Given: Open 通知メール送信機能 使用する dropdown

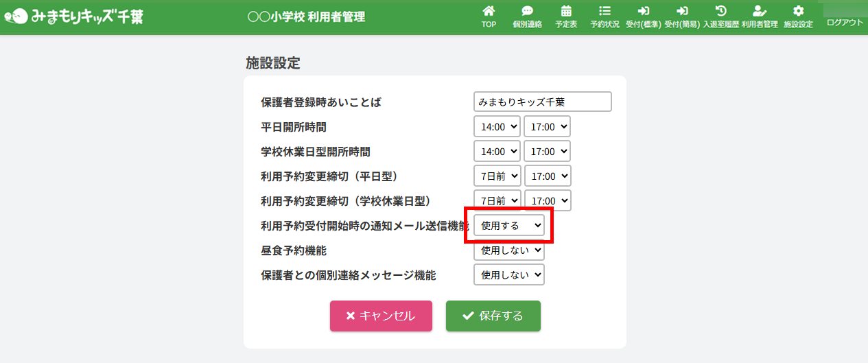Looking at the screenshot, I should (x=509, y=225).
